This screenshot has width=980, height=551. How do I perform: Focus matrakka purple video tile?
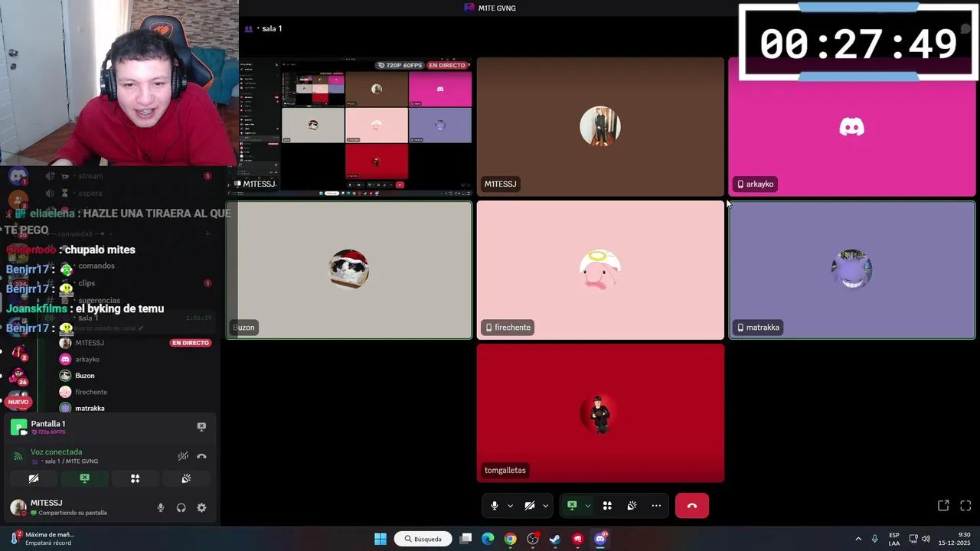[x=852, y=269]
